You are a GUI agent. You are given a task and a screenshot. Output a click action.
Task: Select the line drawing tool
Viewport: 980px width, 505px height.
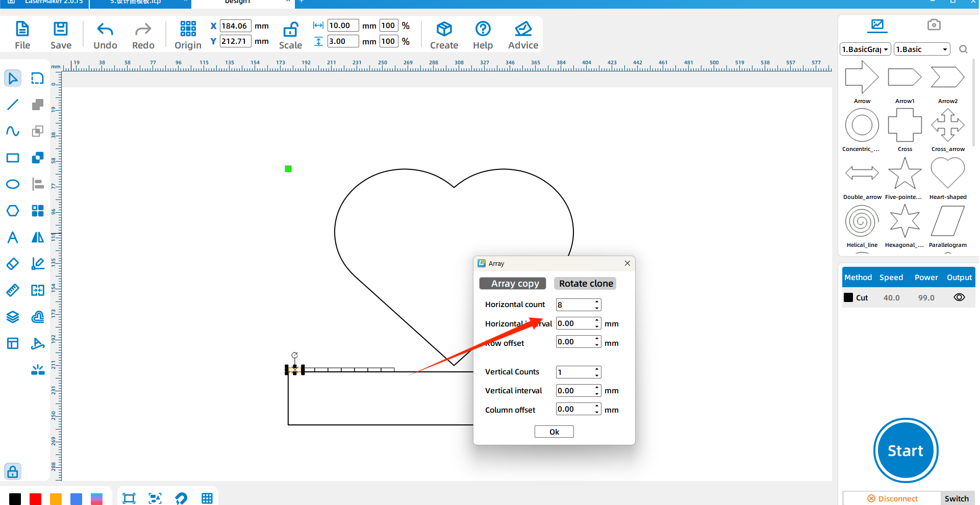coord(13,105)
